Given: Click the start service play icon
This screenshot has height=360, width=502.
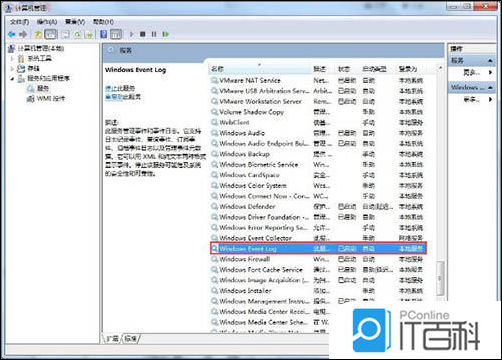Looking at the screenshot, I should coord(131,34).
